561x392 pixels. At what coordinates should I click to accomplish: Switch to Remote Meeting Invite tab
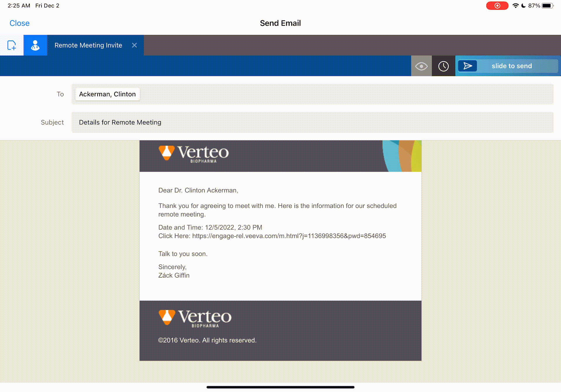[88, 45]
